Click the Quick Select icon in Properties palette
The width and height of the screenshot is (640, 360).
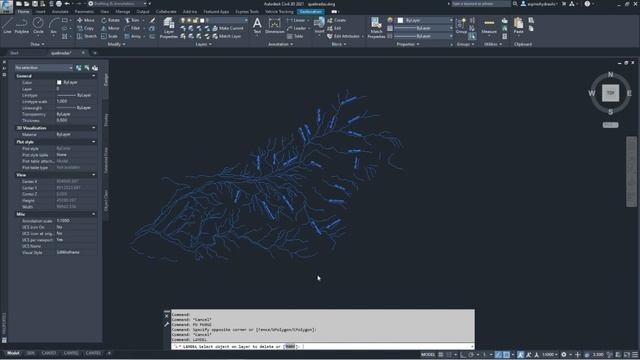[95, 68]
